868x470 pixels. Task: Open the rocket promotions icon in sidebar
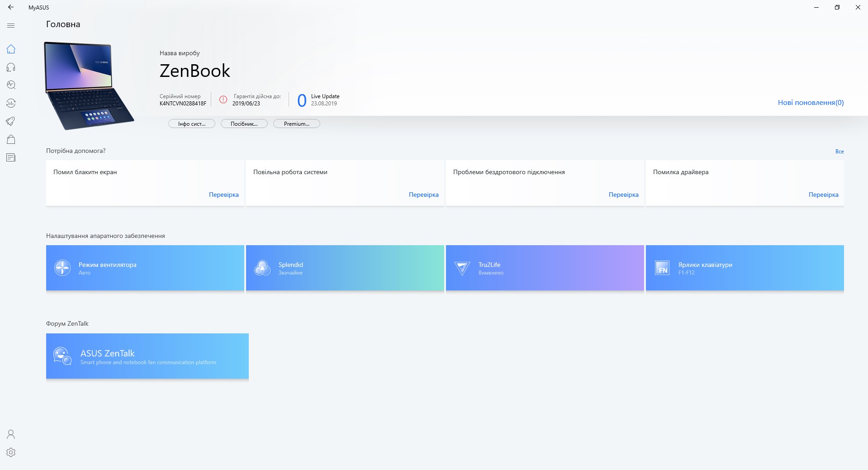tap(11, 121)
